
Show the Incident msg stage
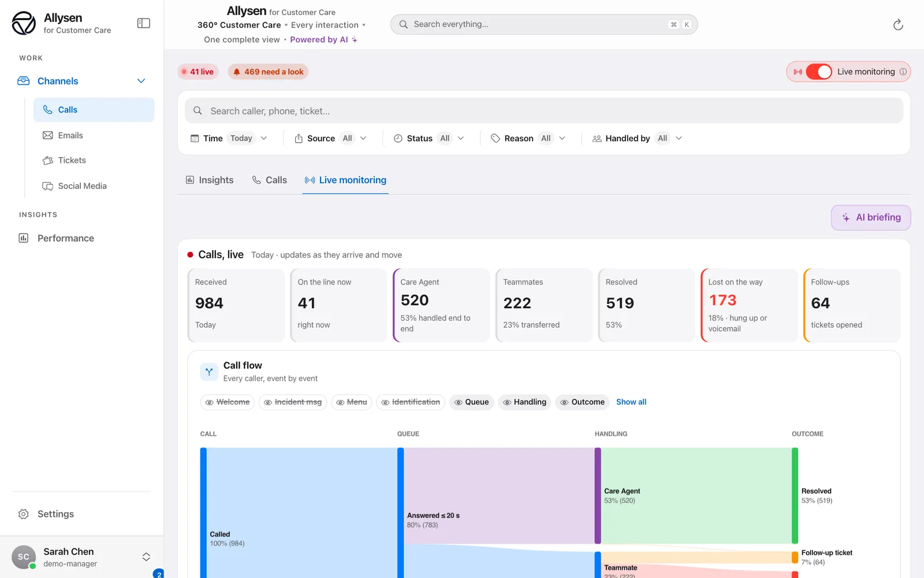pyautogui.click(x=293, y=402)
